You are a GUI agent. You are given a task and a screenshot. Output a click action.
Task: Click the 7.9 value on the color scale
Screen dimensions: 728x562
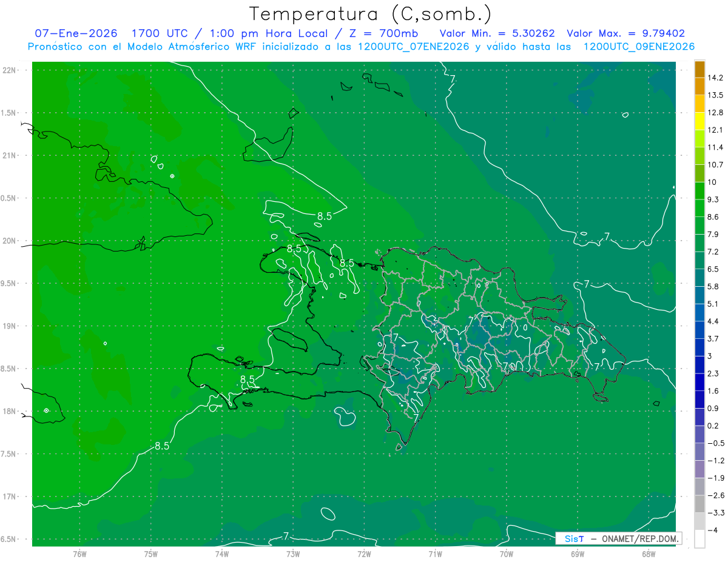(x=713, y=234)
